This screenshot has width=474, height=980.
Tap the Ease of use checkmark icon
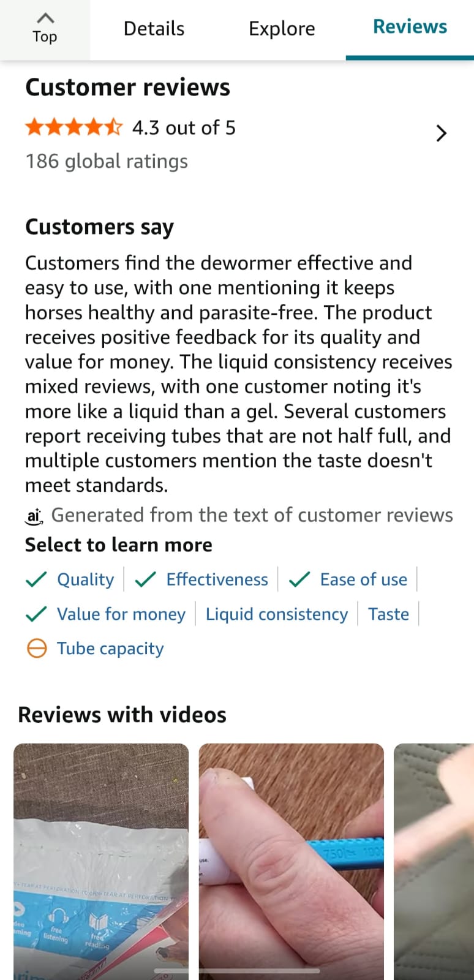tap(299, 579)
